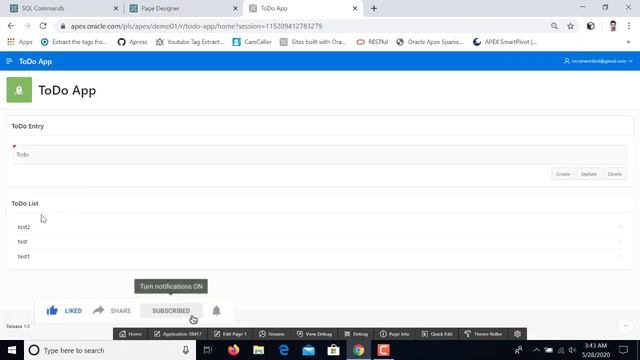
Task: Open the Apps bookmarks shortcut
Action: [x=20, y=42]
